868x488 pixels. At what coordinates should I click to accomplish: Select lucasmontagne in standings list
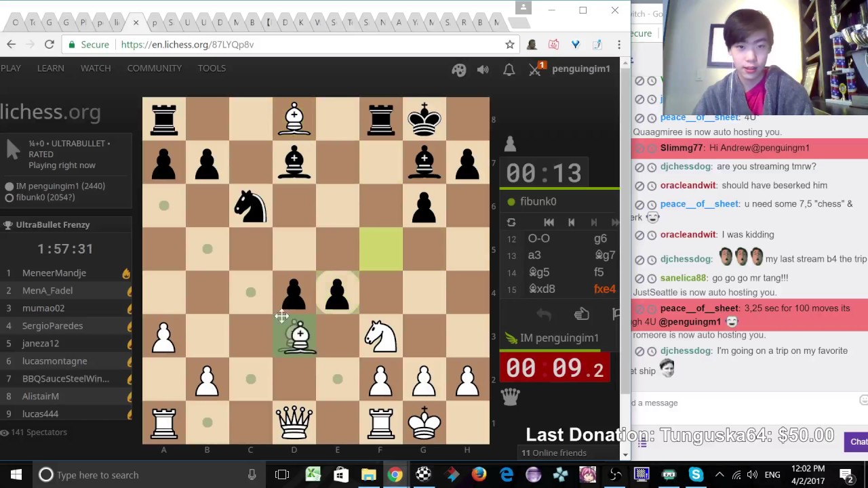55,361
